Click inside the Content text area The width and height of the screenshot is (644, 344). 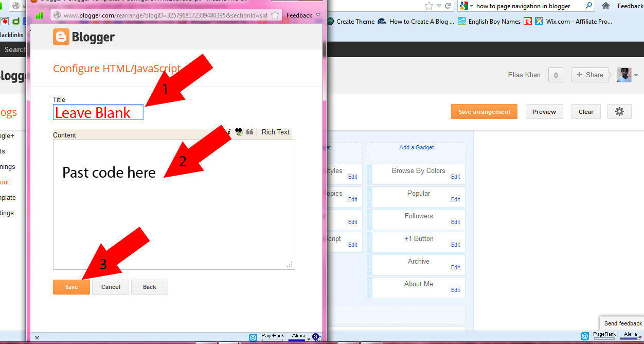(174, 204)
